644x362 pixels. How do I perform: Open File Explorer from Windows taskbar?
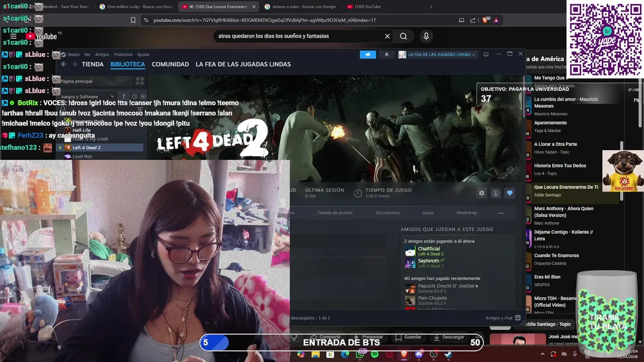315,354
